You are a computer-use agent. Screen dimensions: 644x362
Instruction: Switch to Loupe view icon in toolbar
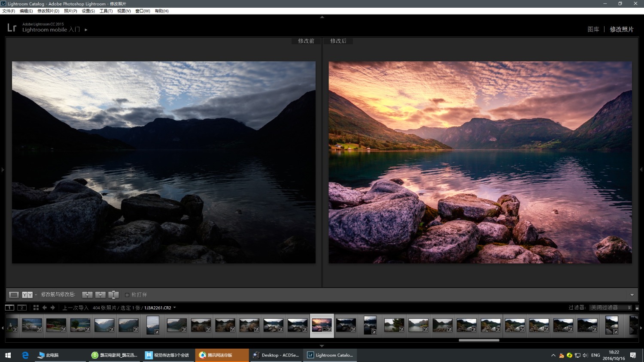click(14, 295)
